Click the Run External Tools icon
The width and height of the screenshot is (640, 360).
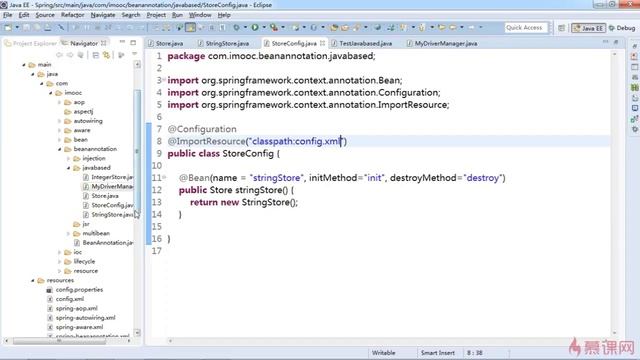pyautogui.click(x=274, y=27)
